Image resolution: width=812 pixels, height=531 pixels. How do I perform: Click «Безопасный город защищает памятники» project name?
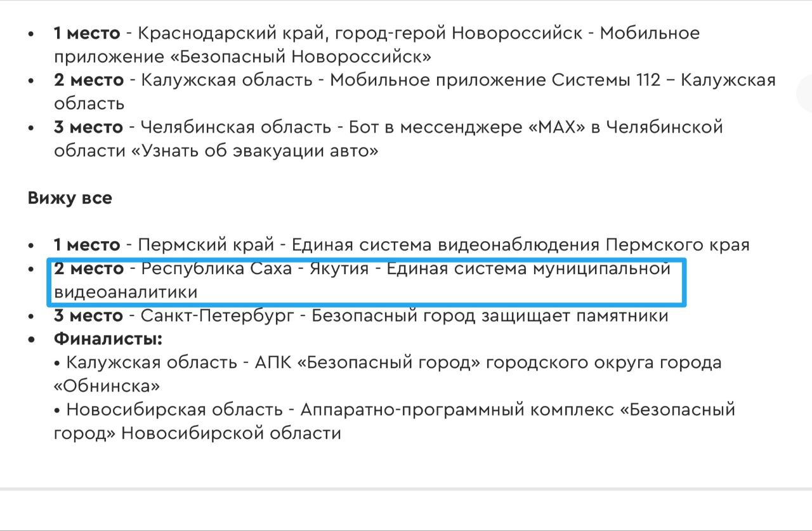pos(490,316)
